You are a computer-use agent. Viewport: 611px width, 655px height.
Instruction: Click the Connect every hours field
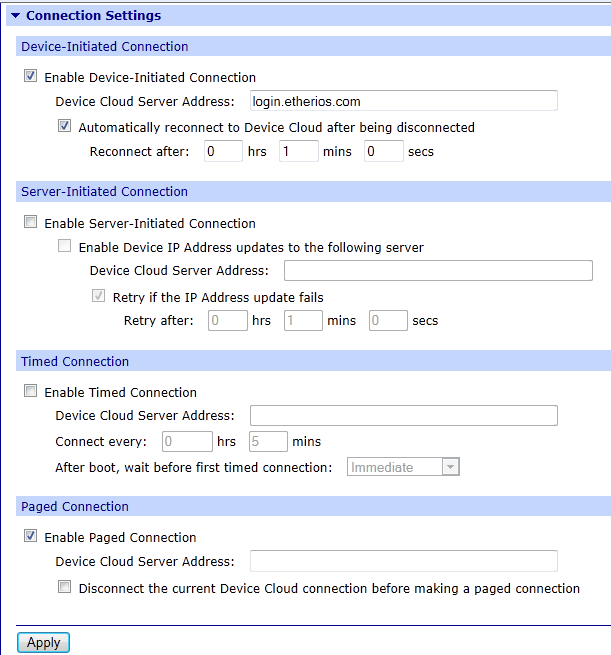click(187, 441)
